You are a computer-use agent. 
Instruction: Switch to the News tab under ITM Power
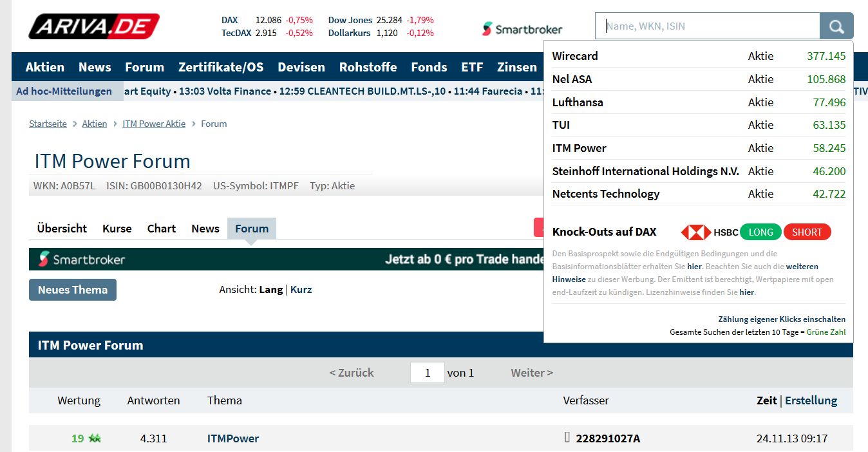tap(205, 229)
